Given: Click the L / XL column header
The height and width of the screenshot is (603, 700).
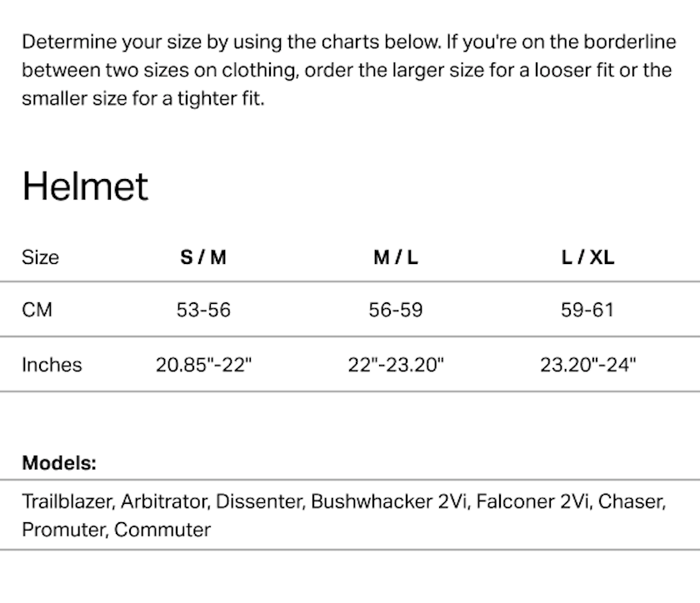Looking at the screenshot, I should tap(587, 257).
